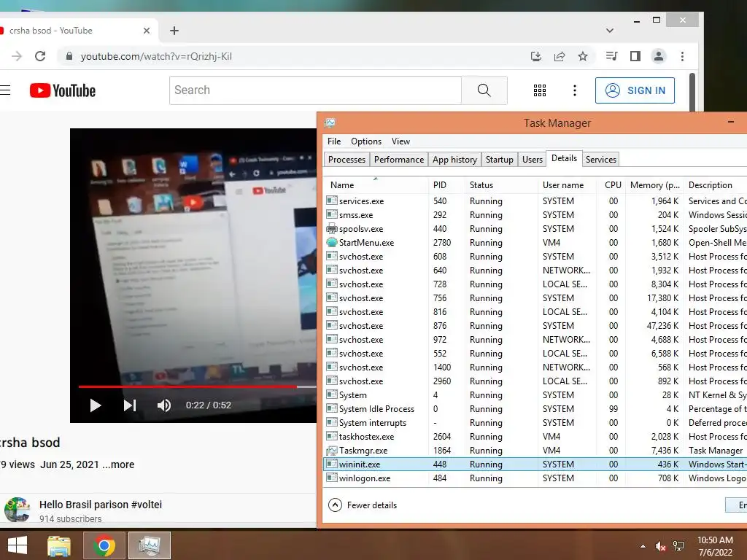Switch to the App history tab

[x=454, y=160]
